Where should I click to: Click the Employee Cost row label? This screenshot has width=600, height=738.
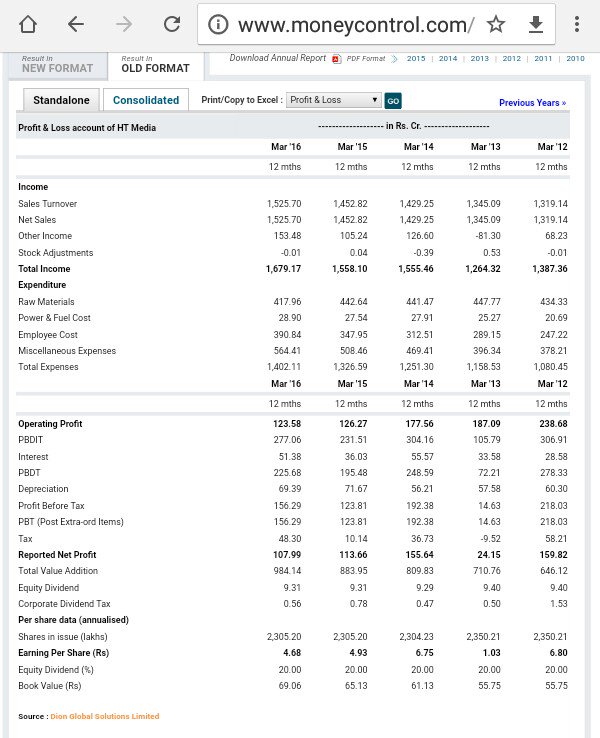(48, 335)
